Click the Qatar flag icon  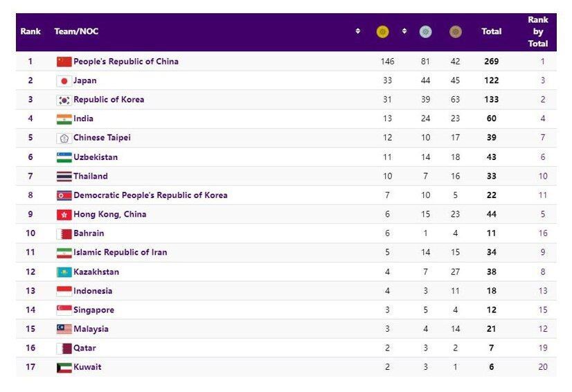64,348
